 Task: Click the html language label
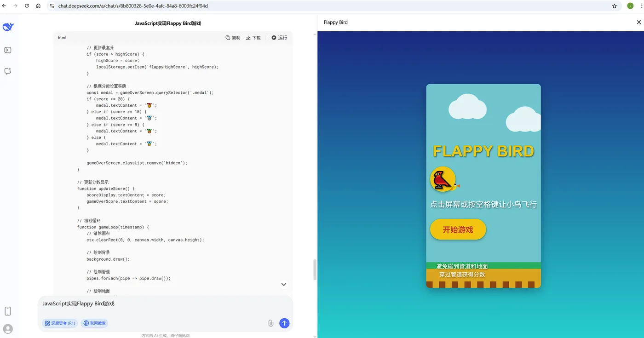tap(62, 38)
